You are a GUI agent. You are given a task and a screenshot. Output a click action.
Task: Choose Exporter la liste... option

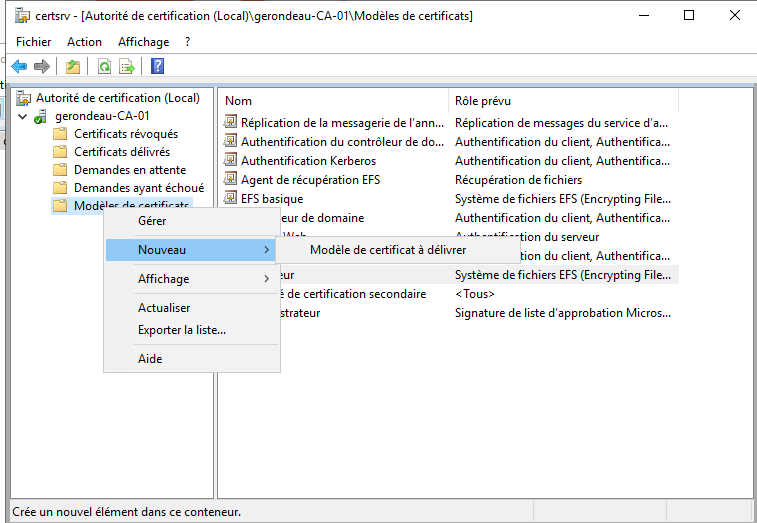181,329
